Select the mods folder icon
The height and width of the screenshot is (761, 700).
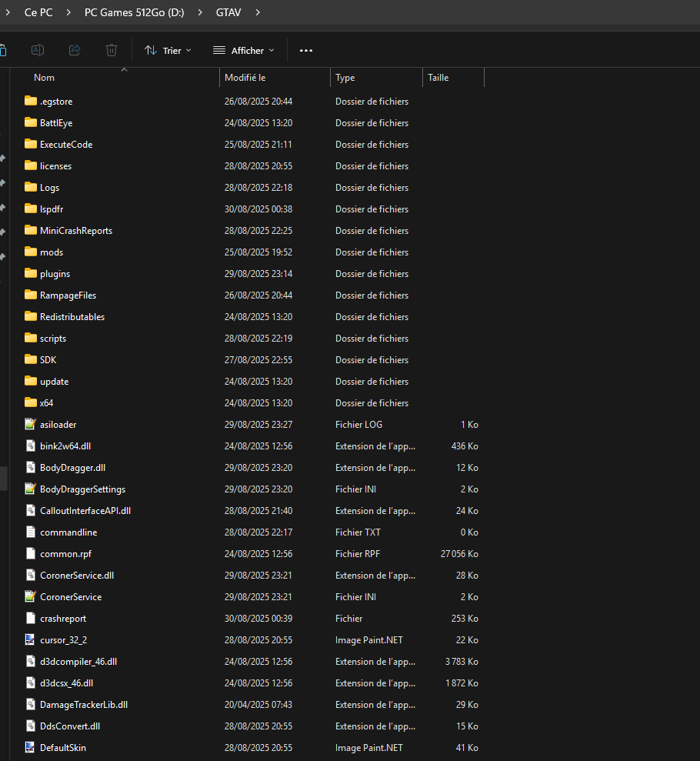tap(31, 252)
